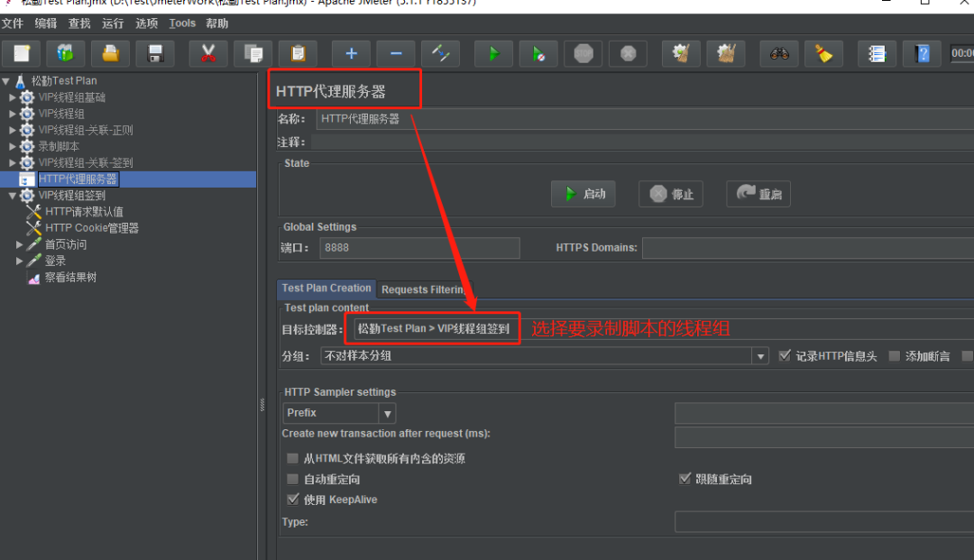Viewport: 974px width, 560px height.
Task: Open the 编辑 menu
Action: [x=46, y=23]
